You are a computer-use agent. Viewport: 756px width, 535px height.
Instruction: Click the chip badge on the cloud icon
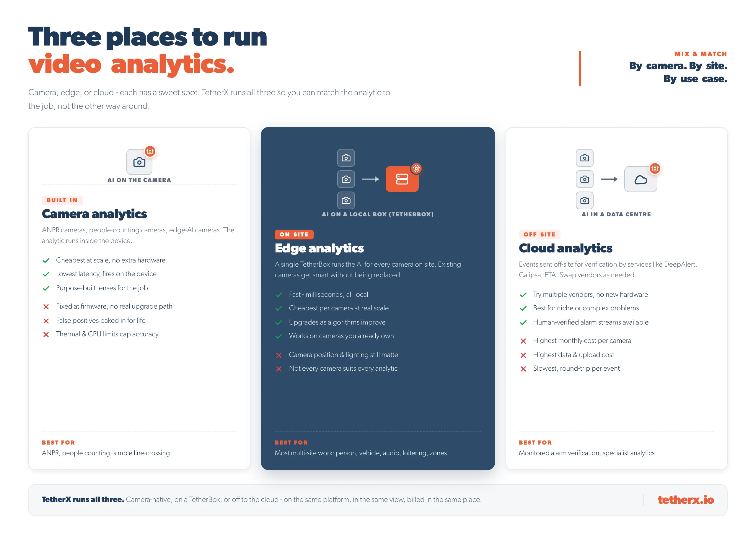(655, 168)
